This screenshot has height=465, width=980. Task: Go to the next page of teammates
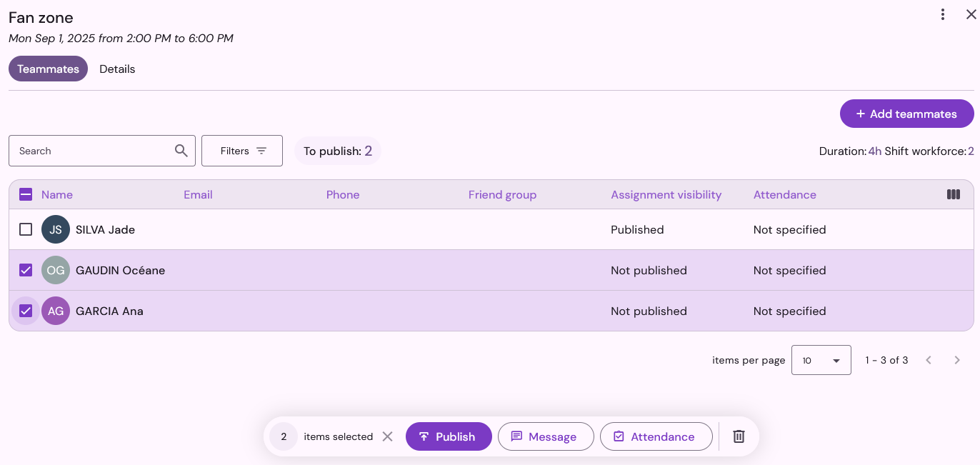pos(957,360)
